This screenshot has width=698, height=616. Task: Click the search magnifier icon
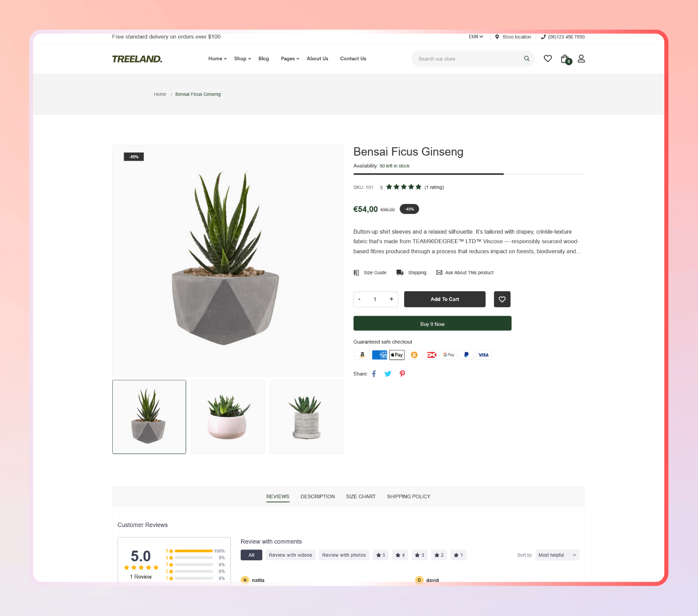tap(526, 58)
